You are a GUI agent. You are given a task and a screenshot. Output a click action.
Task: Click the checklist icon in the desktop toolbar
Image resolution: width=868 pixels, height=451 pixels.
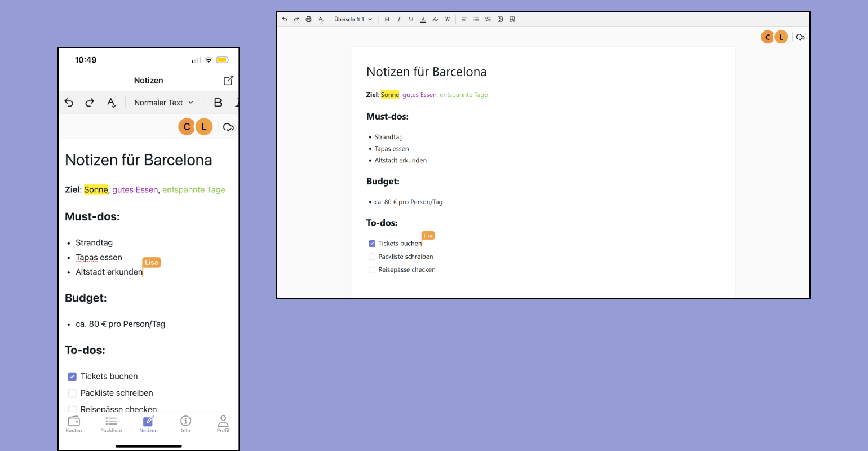pos(488,19)
